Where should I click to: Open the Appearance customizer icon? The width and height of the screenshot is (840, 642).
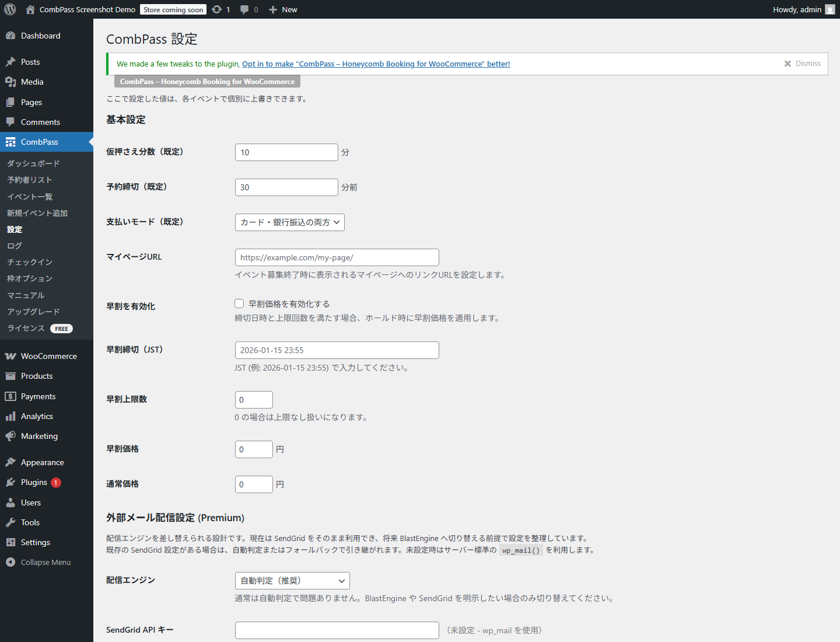click(10, 462)
